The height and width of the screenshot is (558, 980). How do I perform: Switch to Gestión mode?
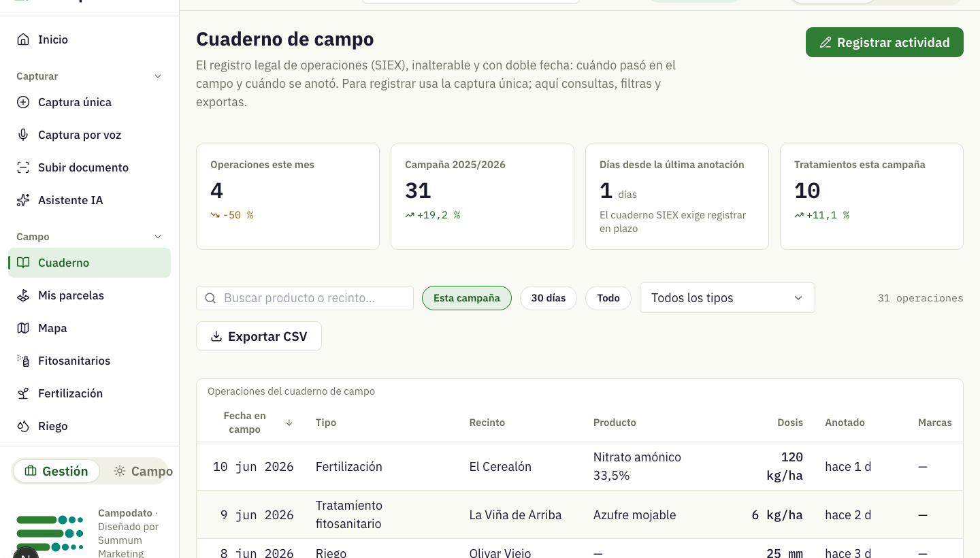56,471
